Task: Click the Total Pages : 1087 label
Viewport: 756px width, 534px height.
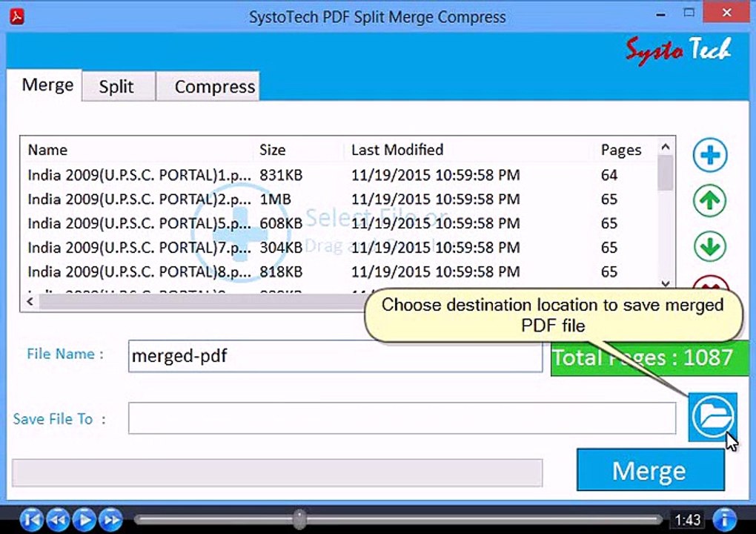Action: pyautogui.click(x=650, y=358)
